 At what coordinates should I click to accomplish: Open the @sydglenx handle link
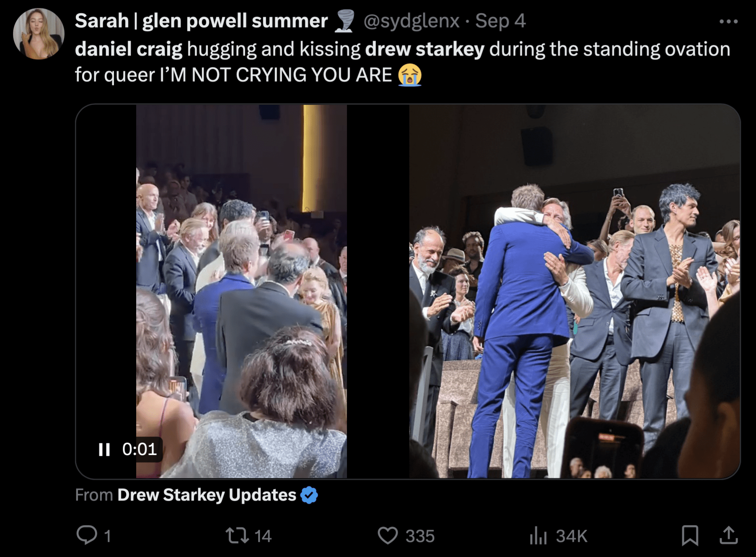(411, 21)
